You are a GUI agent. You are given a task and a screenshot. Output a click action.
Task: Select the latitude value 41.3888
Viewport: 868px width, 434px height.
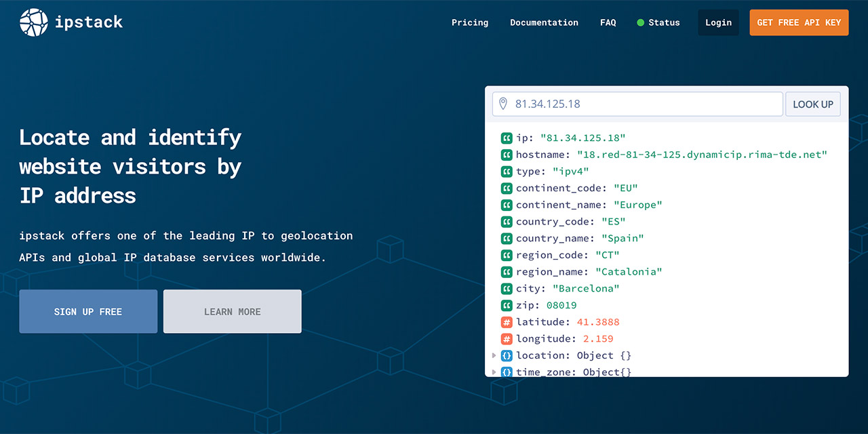point(598,322)
